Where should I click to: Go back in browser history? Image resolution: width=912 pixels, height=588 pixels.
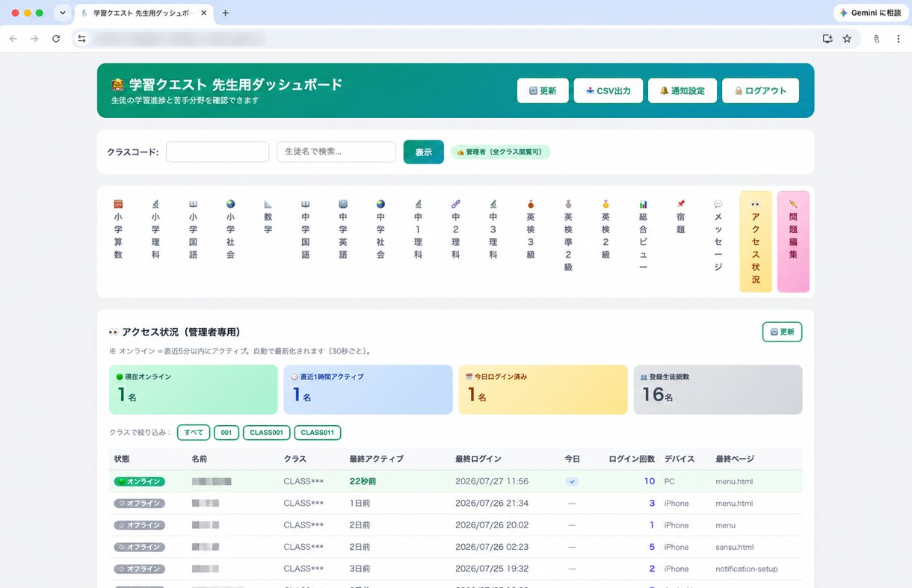point(13,39)
